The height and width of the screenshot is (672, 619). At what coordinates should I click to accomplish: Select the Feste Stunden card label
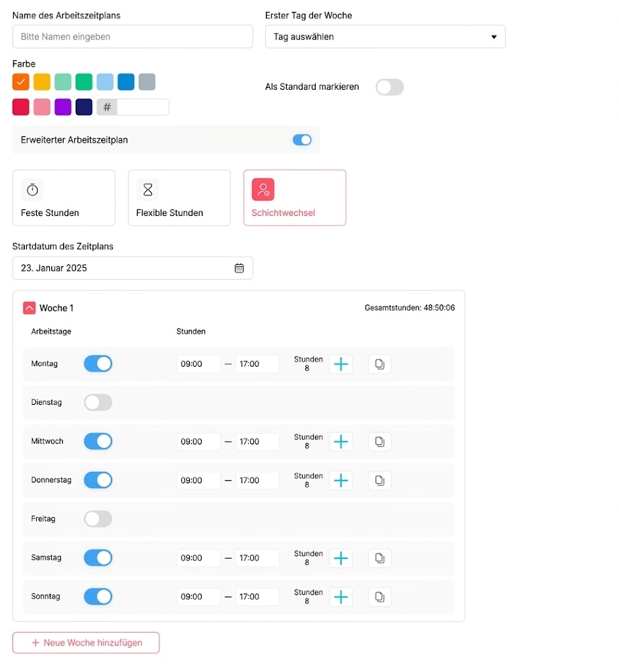[50, 213]
